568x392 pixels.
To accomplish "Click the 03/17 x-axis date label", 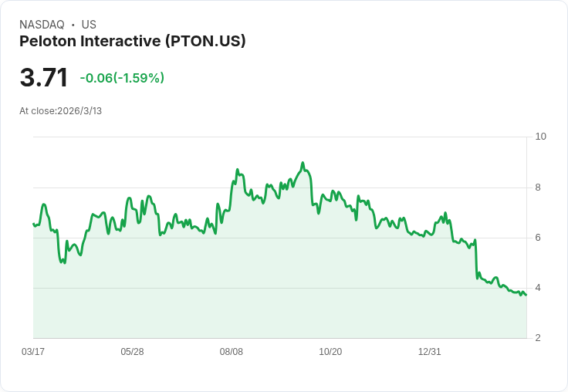I will click(33, 352).
